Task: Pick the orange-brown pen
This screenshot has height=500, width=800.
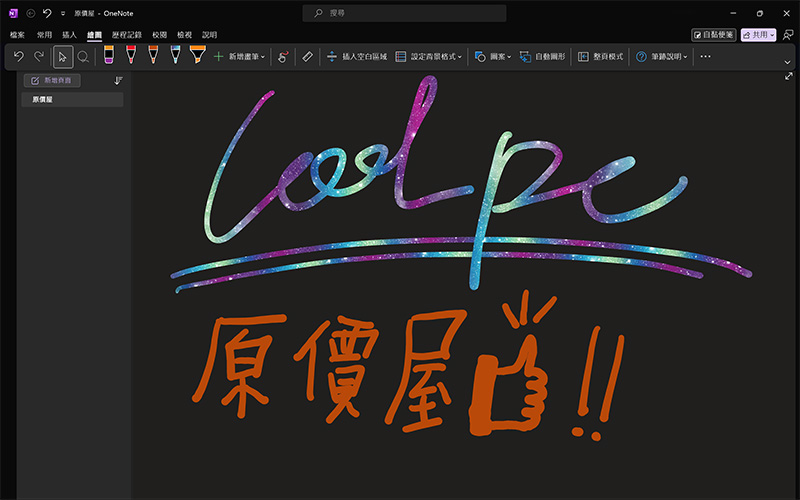Action: pos(153,55)
